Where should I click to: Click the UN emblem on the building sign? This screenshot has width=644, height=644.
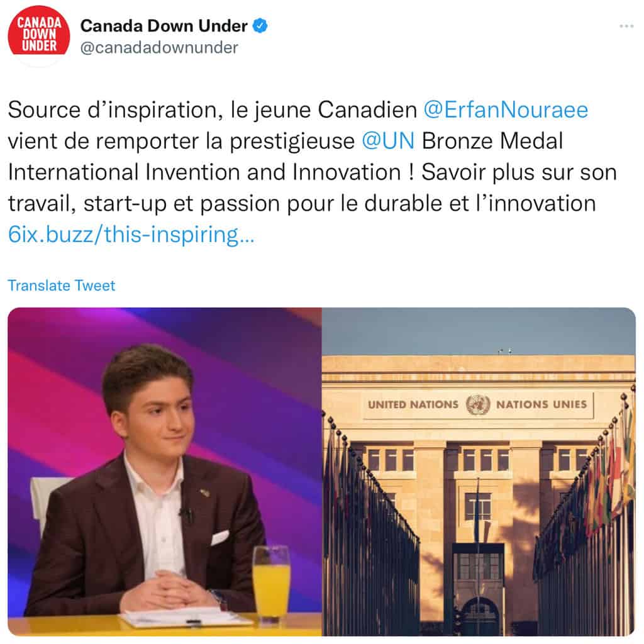pos(478,404)
